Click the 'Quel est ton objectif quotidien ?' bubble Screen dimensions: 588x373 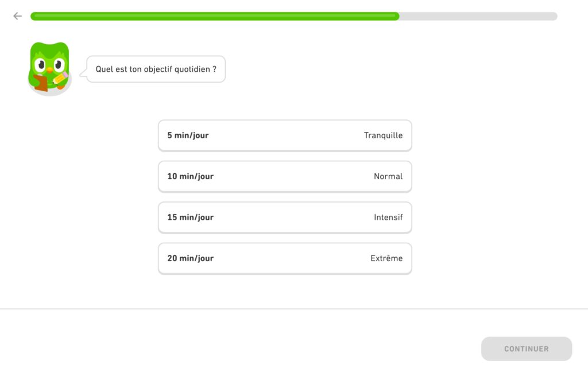[x=156, y=69]
